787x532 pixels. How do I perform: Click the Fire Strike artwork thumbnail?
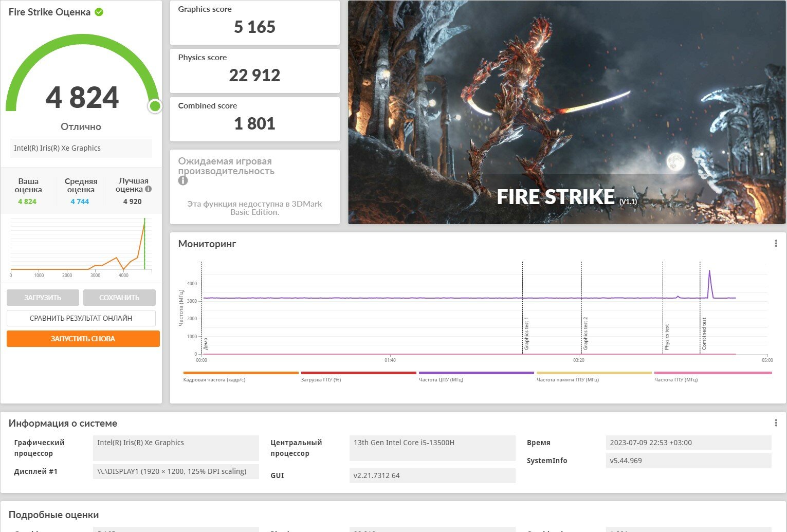[567, 112]
